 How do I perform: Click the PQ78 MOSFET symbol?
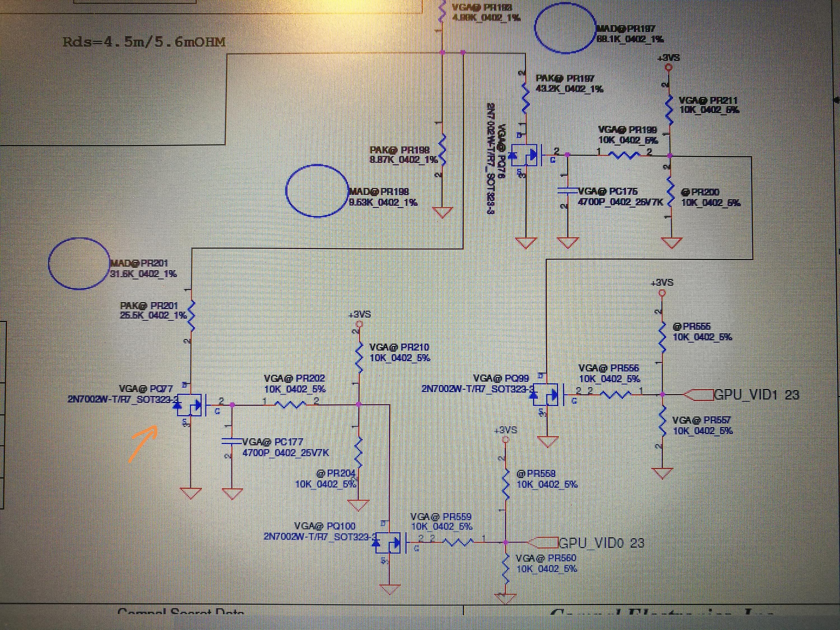tap(525, 155)
